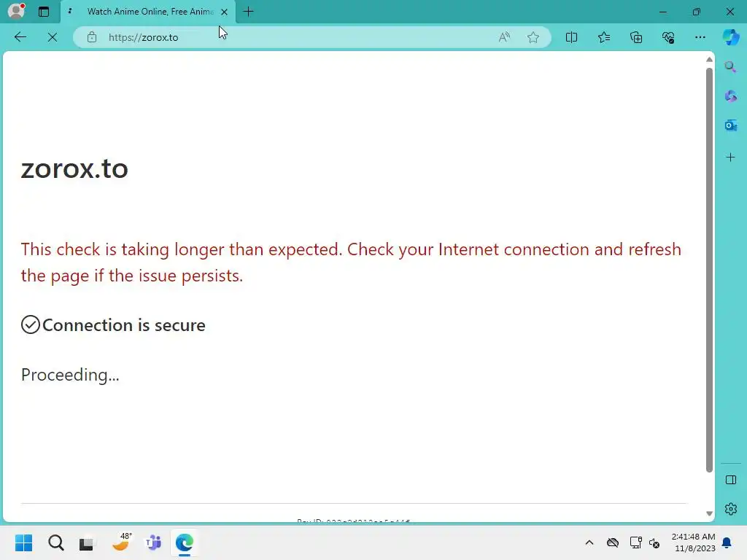Switch to the Watch Anime Online tab
Image resolution: width=747 pixels, height=560 pixels.
[149, 12]
